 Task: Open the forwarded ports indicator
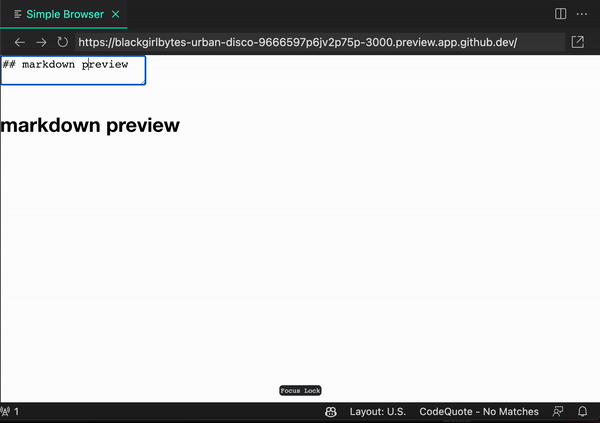click(10, 412)
